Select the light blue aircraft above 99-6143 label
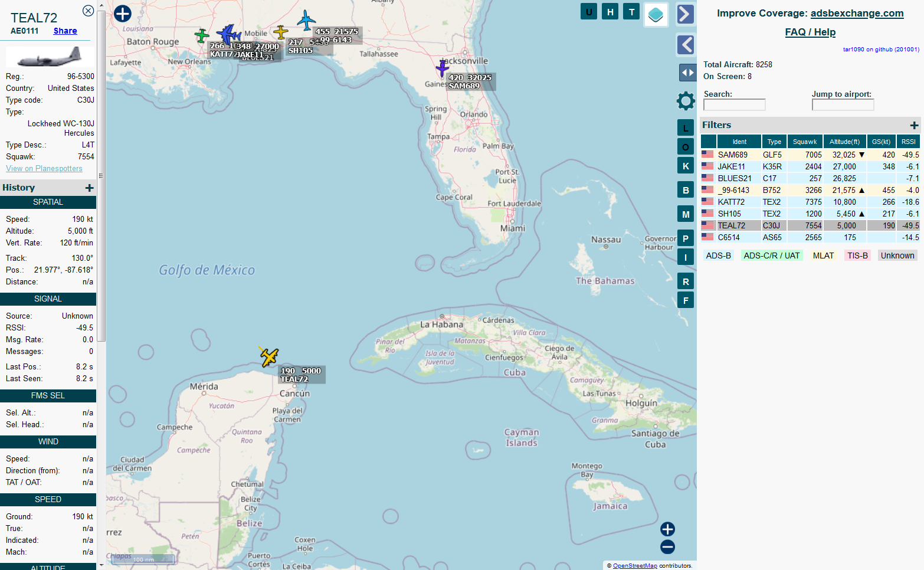The width and height of the screenshot is (924, 570). (306, 20)
